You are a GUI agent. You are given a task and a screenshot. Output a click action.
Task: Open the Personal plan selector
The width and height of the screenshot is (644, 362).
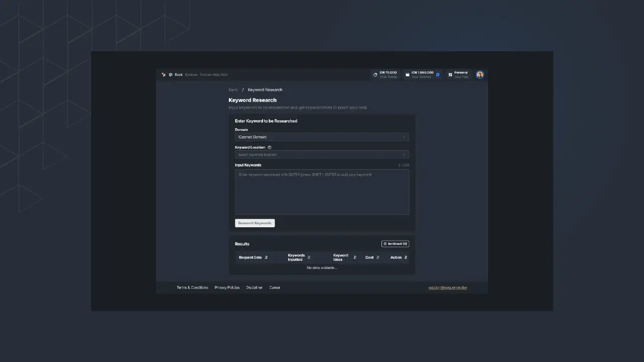click(458, 74)
